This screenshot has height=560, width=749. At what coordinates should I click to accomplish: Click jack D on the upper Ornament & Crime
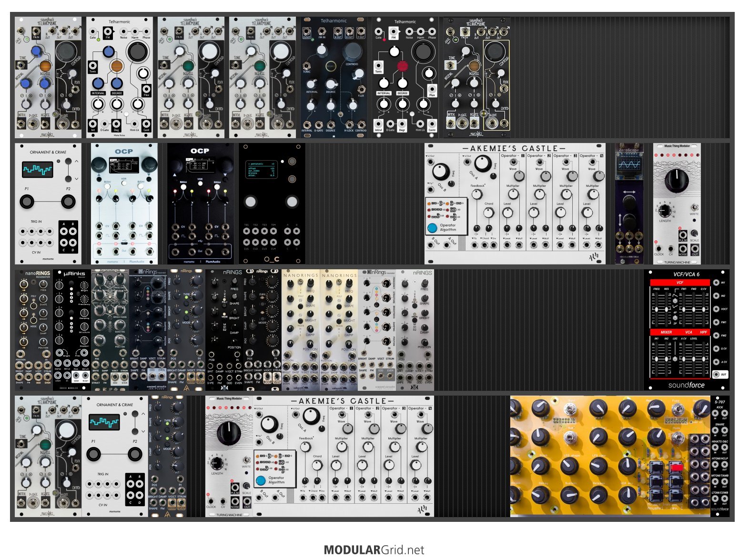click(x=73, y=243)
